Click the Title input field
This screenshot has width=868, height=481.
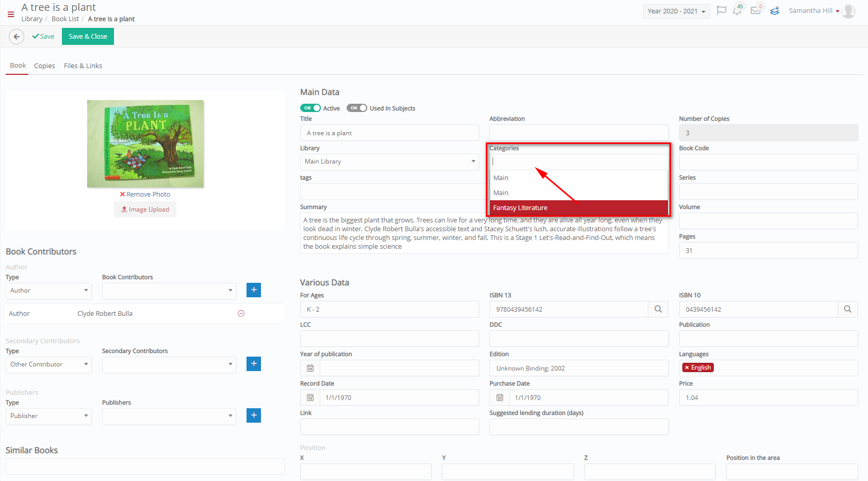click(x=389, y=133)
